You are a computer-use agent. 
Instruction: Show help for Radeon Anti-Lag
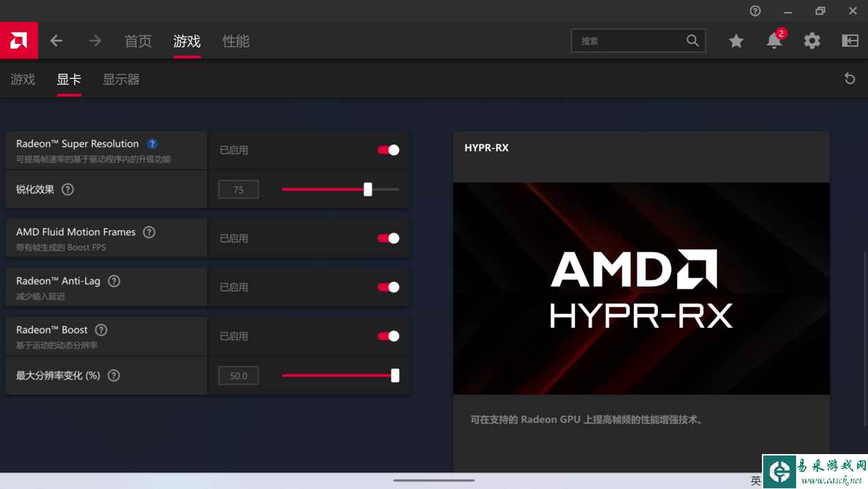(x=114, y=281)
